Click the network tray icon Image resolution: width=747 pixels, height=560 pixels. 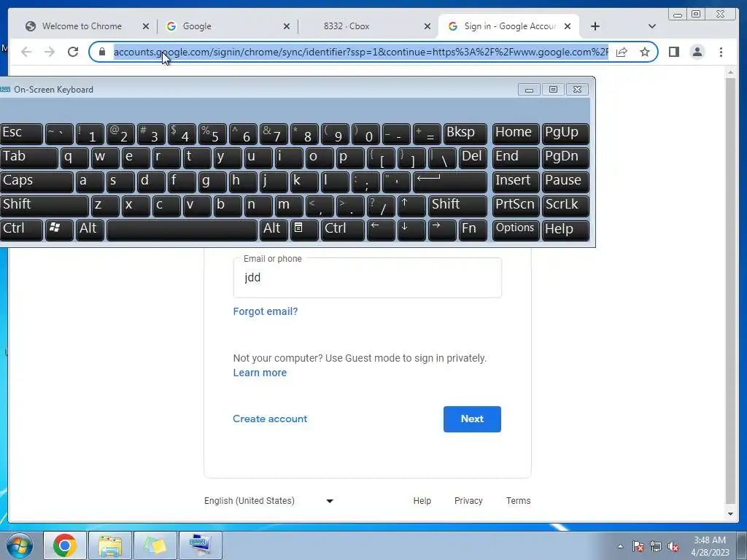tap(656, 547)
